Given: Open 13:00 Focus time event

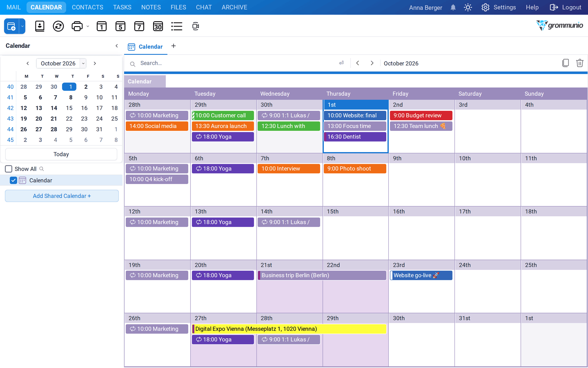Looking at the screenshot, I should [355, 126].
